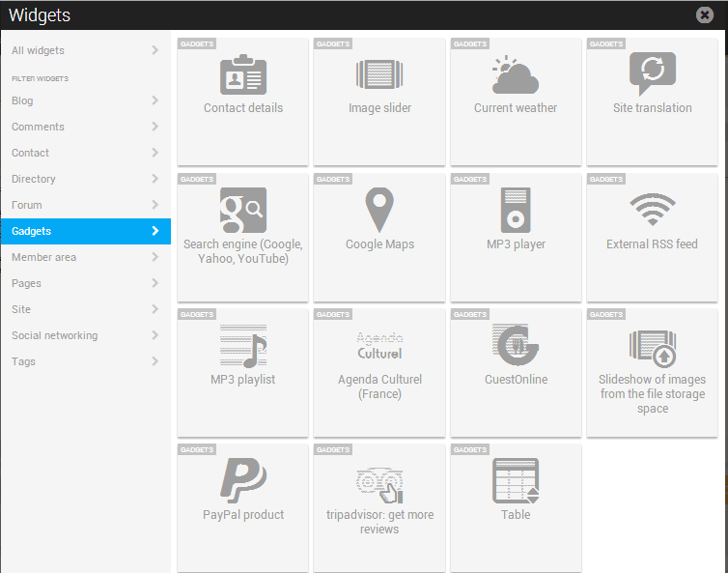Screen dimensions: 728x573
Task: Filter widgets by Comments
Action: click(85, 127)
